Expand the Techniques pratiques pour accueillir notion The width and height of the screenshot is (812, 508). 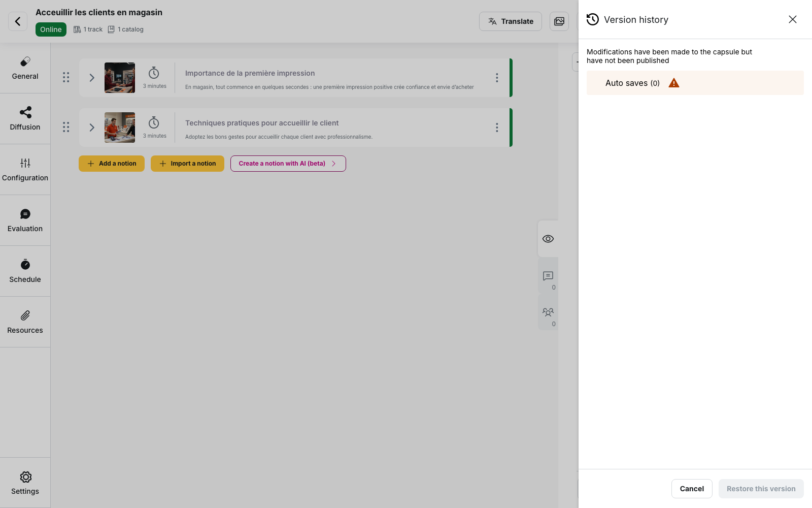92,128
